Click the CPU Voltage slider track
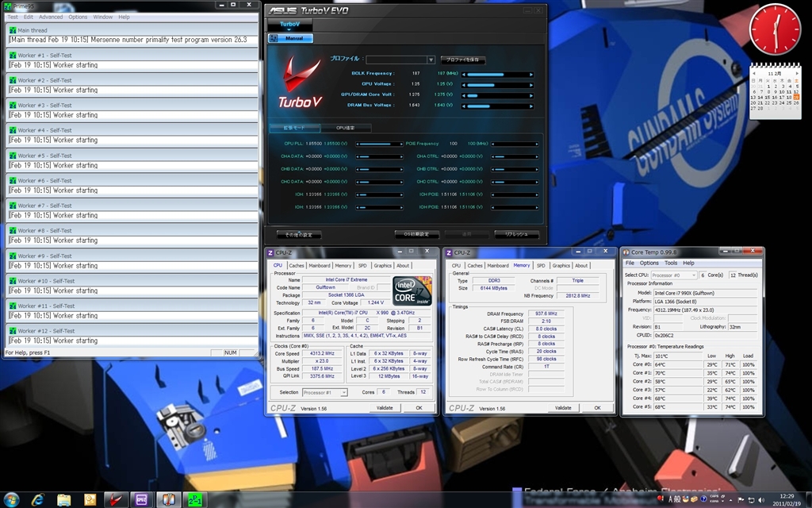This screenshot has width=812, height=508. pyautogui.click(x=498, y=85)
